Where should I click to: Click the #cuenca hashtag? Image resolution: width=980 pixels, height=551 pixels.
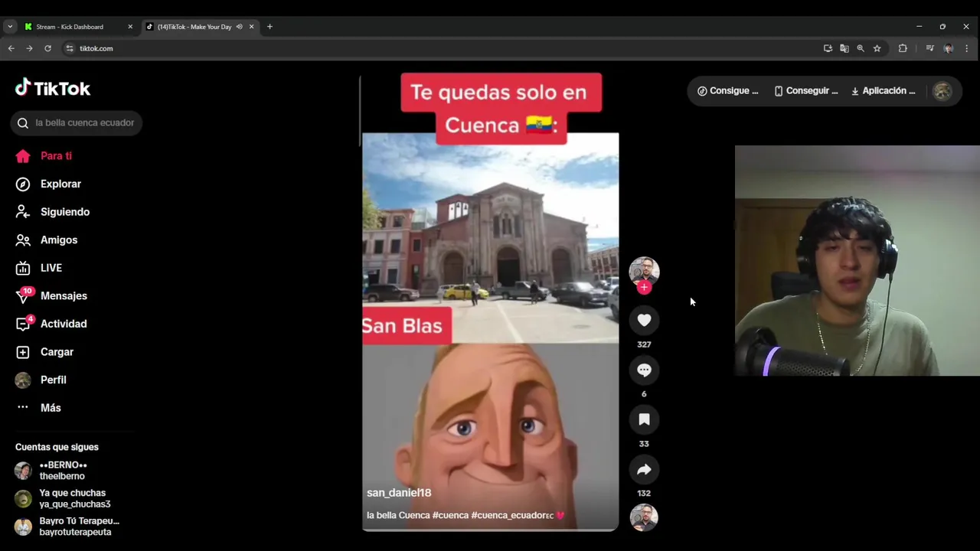coord(450,515)
